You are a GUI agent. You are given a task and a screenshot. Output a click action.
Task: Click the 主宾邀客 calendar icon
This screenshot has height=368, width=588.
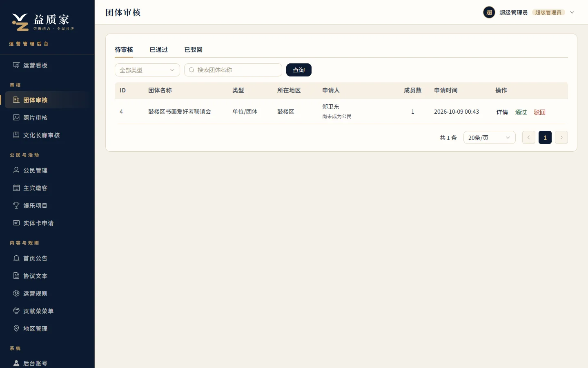[x=16, y=188]
